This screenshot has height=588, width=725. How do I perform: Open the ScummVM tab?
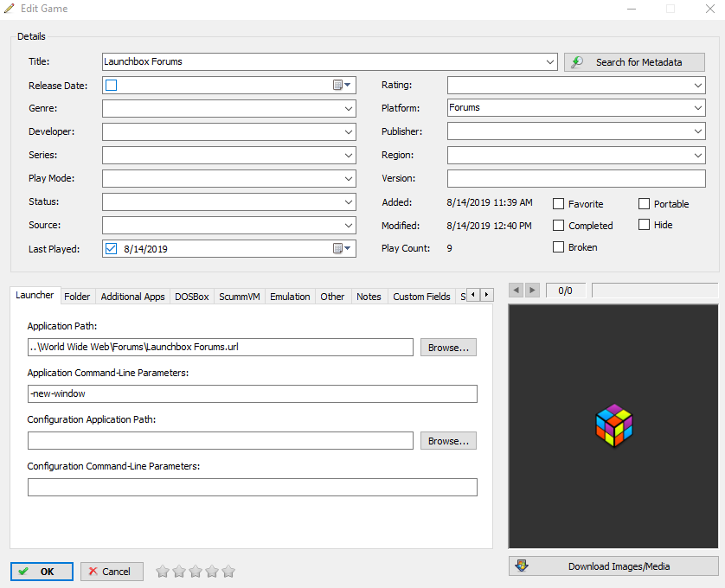coord(240,297)
